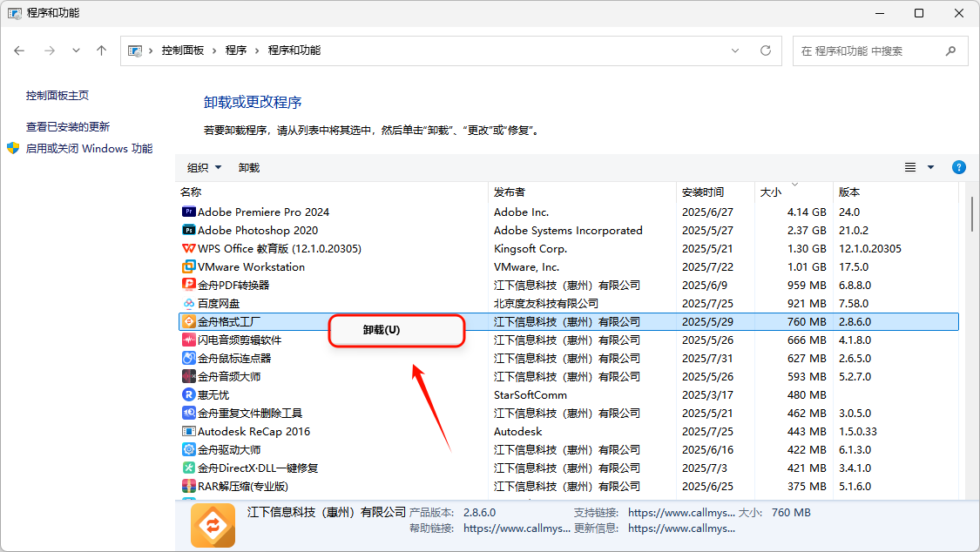Image resolution: width=980 pixels, height=552 pixels.
Task: Click the 4.14 GB size cell
Action: point(807,212)
